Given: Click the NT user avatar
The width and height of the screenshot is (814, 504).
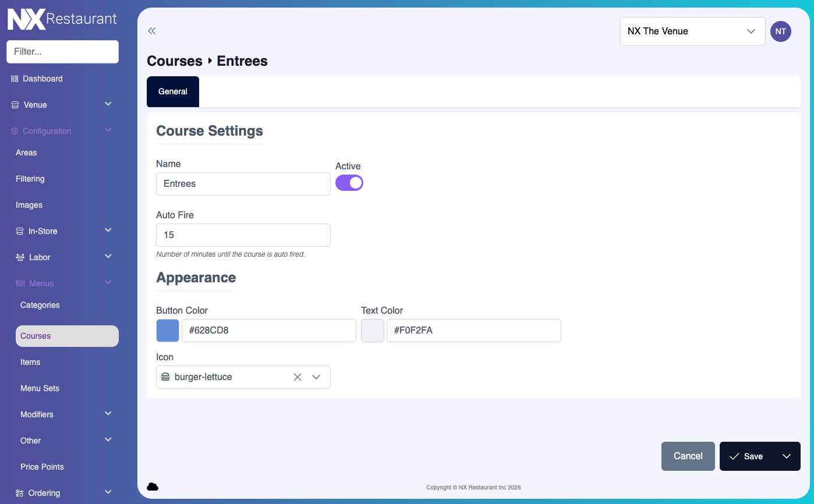Looking at the screenshot, I should tap(780, 31).
